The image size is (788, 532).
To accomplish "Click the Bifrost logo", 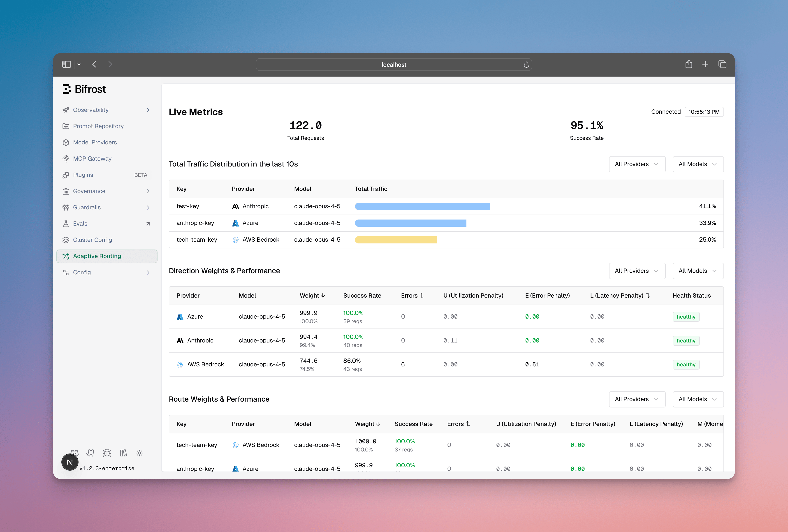I will pyautogui.click(x=84, y=89).
